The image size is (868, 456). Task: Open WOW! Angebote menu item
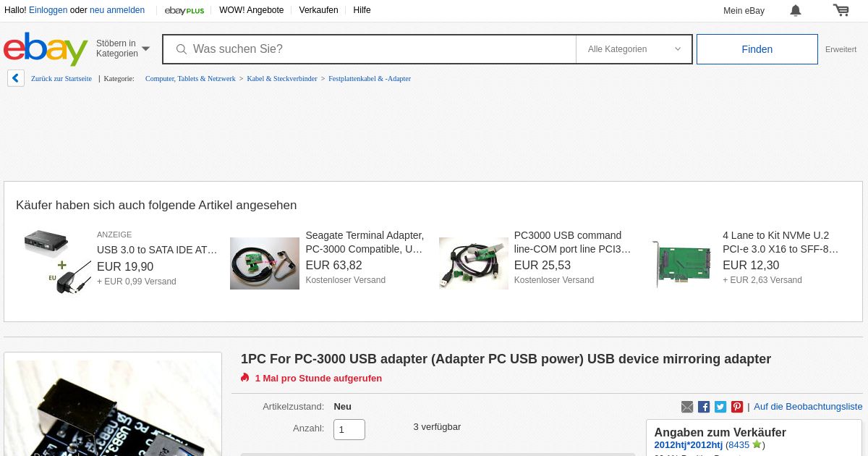click(252, 10)
